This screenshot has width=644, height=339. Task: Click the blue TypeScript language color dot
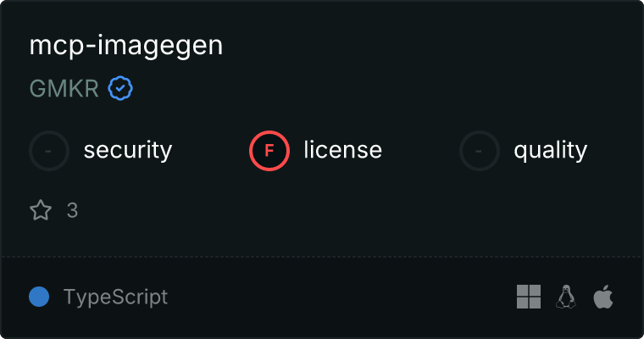coord(39,297)
